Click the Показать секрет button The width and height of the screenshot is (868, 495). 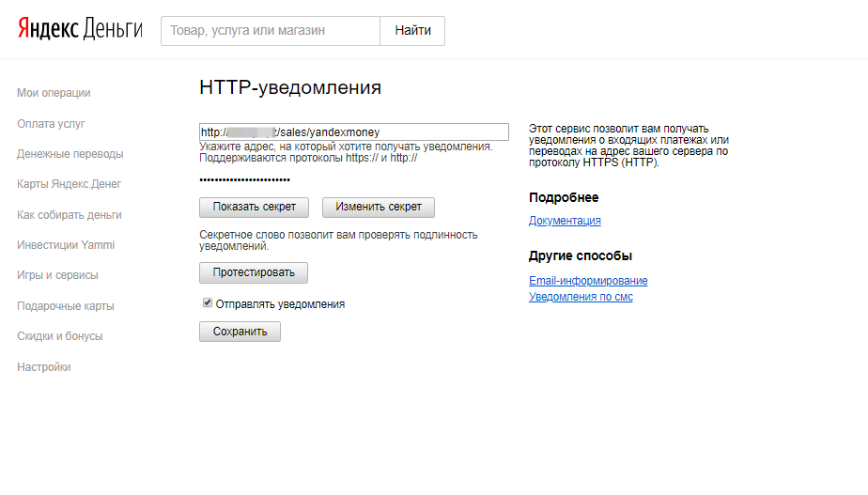pos(254,207)
